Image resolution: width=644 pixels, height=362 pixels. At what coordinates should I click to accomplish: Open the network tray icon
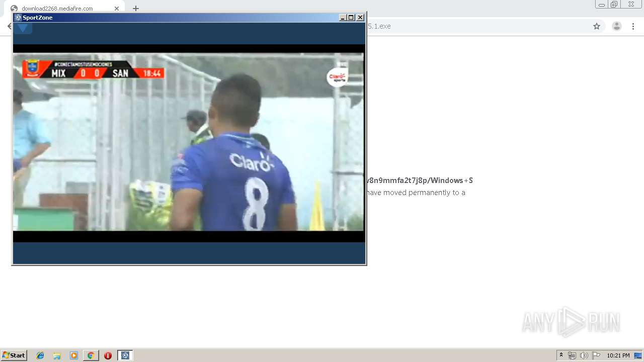pos(572,355)
